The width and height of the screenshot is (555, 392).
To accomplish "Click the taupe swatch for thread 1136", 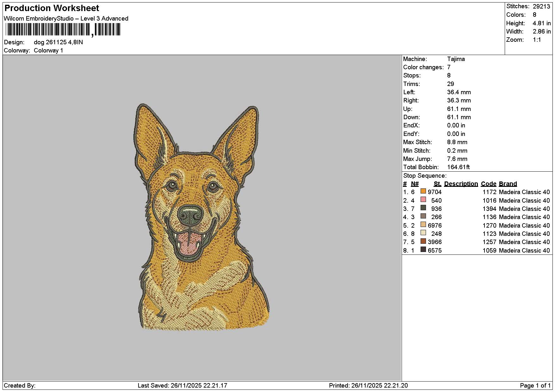I will (423, 216).
